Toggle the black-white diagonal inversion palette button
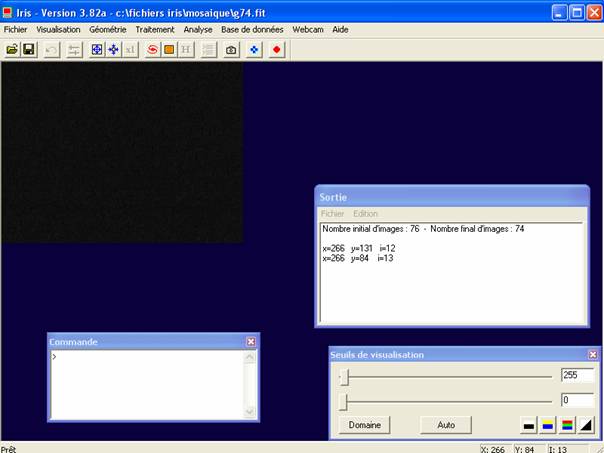604x453 pixels. click(586, 425)
